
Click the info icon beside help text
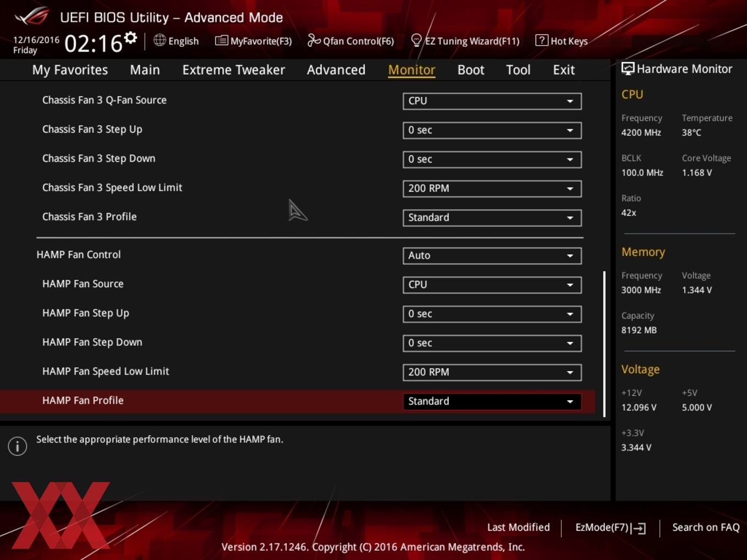(x=18, y=446)
